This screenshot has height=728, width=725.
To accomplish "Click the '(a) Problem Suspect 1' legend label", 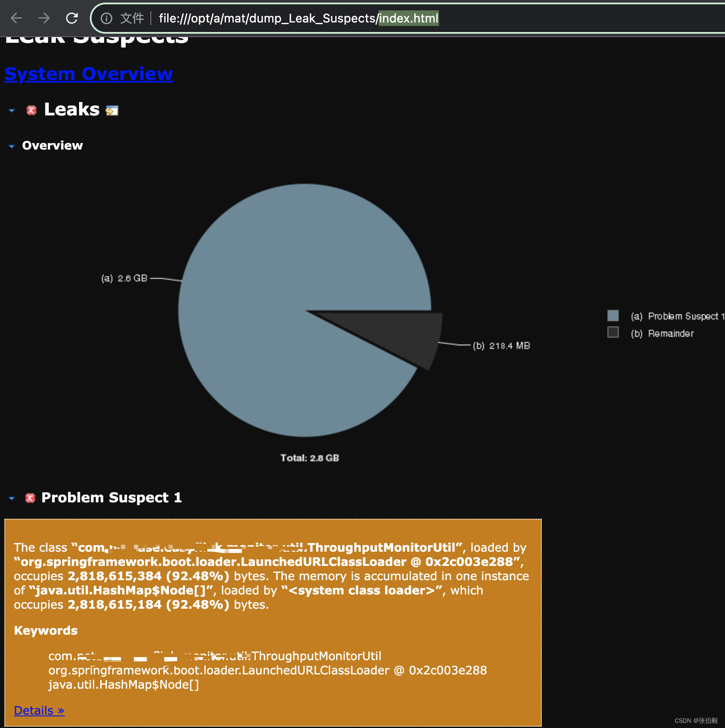I will coord(677,316).
